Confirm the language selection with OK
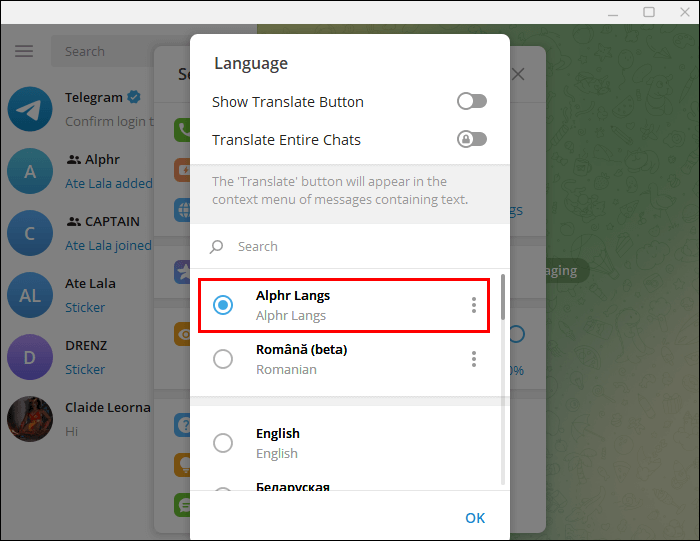Image resolution: width=700 pixels, height=541 pixels. [475, 518]
